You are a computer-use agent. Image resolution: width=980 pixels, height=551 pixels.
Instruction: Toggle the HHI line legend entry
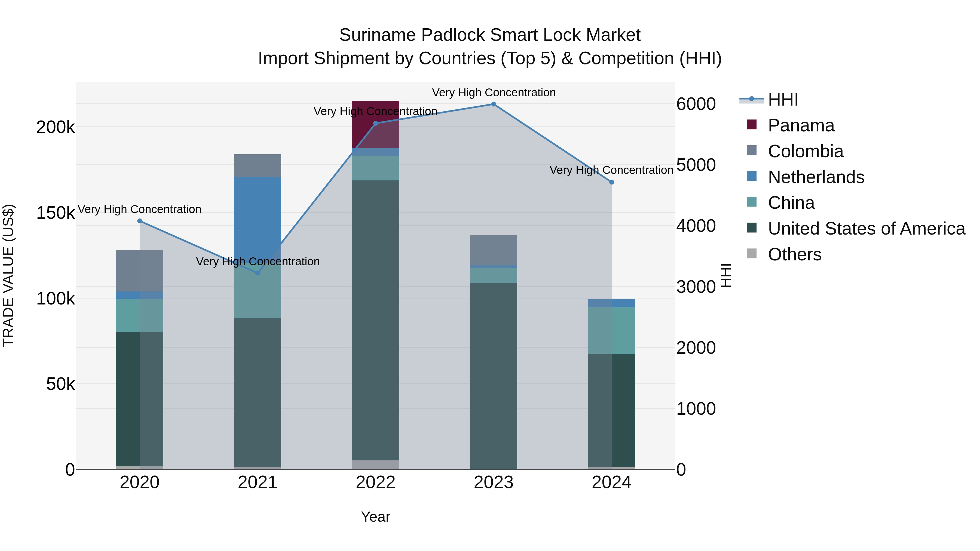click(x=768, y=100)
